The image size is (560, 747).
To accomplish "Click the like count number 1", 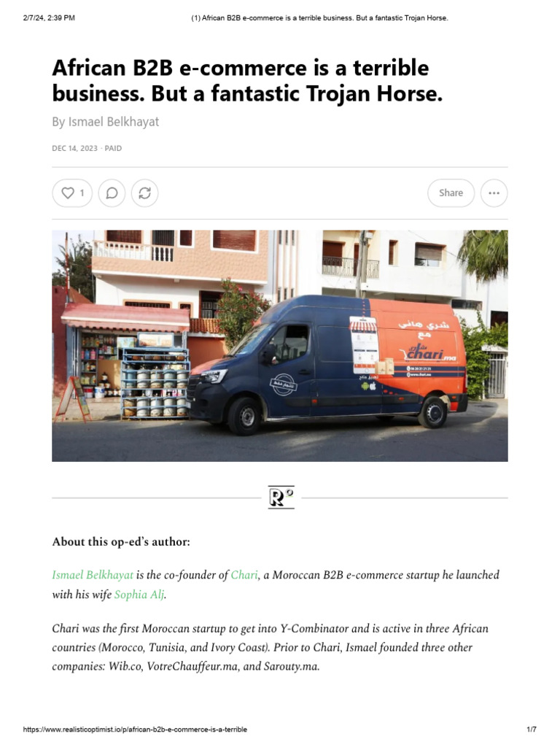I will coord(82,193).
